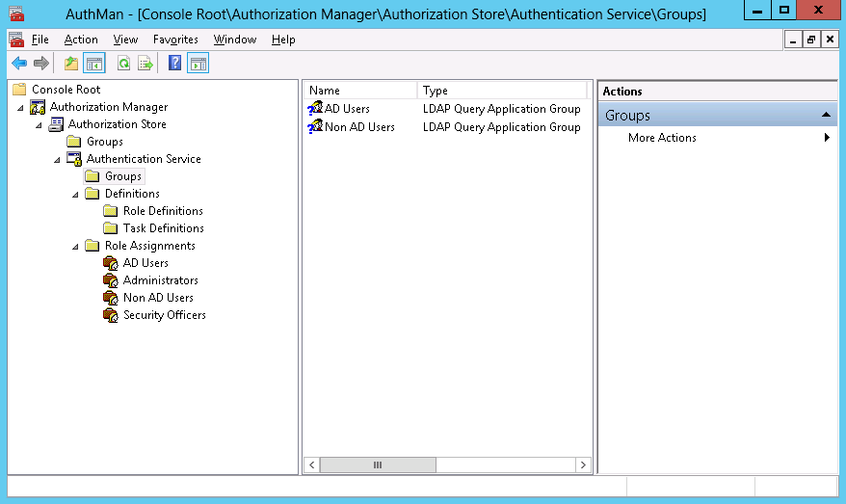846x504 pixels.
Task: Select Non AD Users group in list
Action: pos(359,127)
